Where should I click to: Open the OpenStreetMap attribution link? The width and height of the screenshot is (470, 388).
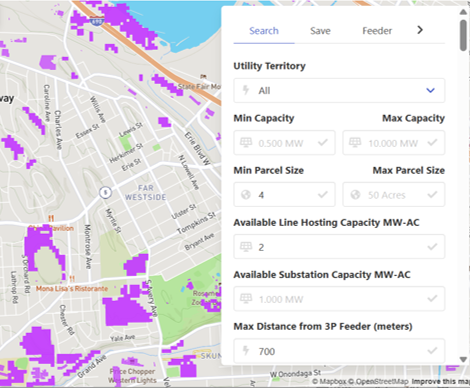[379, 382]
